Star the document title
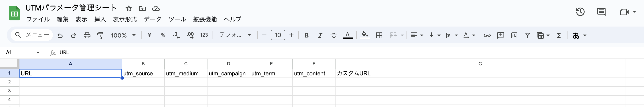The height and width of the screenshot is (107, 644). (129, 8)
